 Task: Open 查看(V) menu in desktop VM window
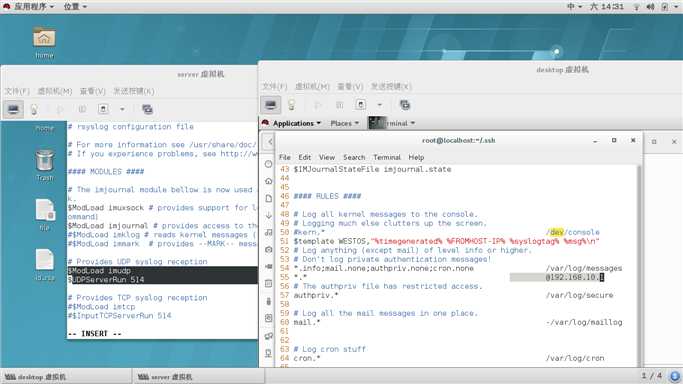[350, 86]
